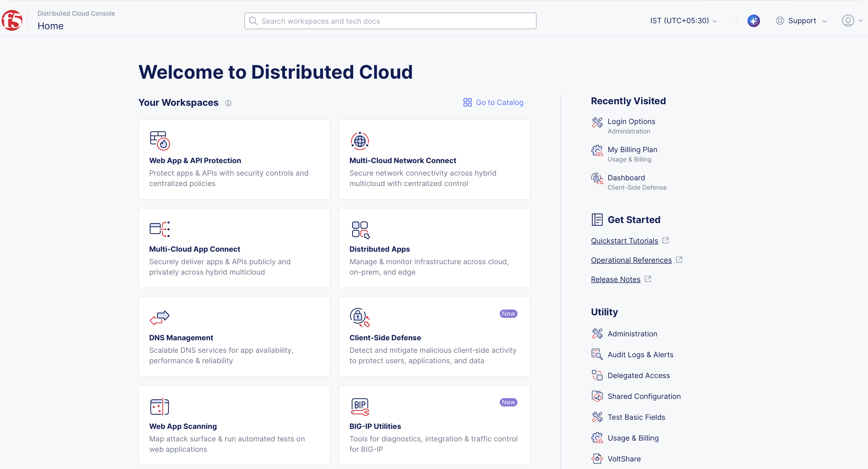Open the Login Options recently visited link
868x469 pixels.
631,121
